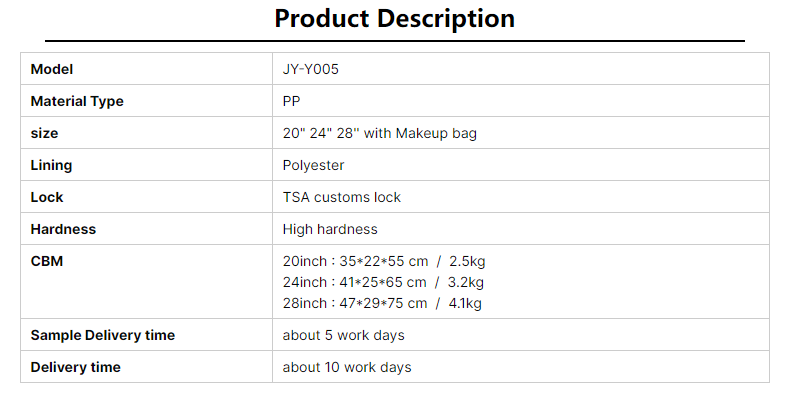Click the 20inch dimensions line
The height and width of the screenshot is (397, 807).
click(384, 261)
